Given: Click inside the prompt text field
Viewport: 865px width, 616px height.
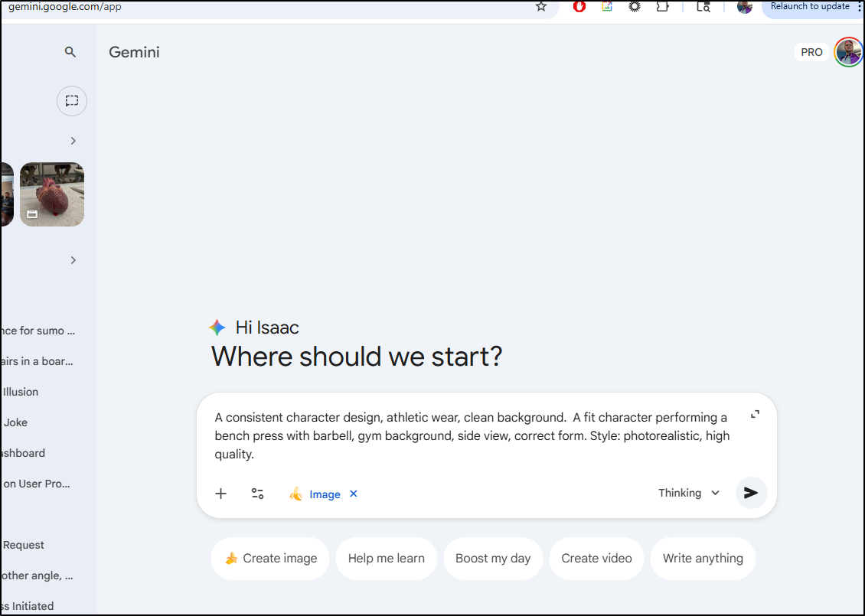Looking at the screenshot, I should (471, 436).
